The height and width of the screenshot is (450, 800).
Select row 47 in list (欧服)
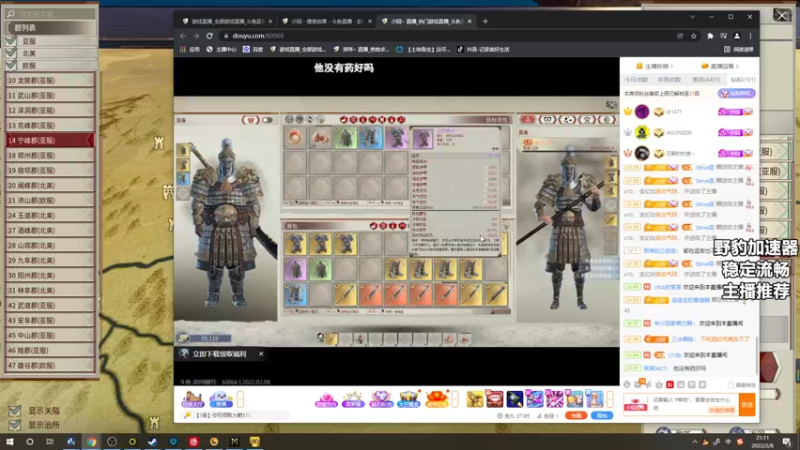[x=50, y=365]
